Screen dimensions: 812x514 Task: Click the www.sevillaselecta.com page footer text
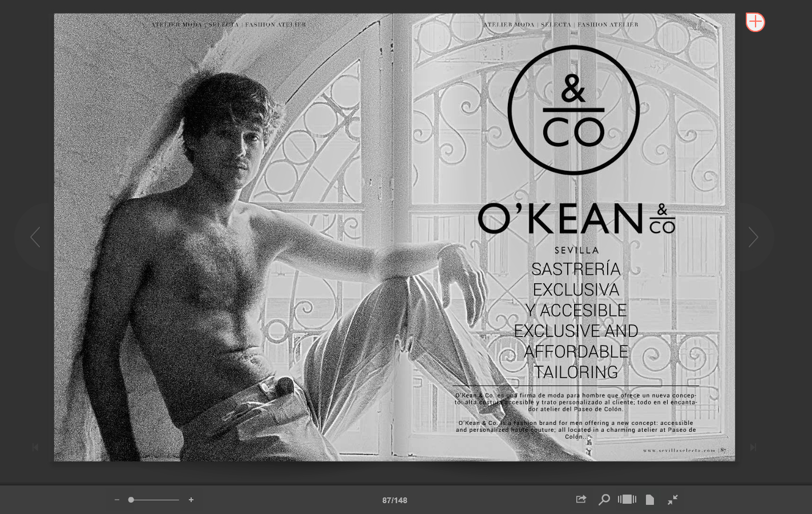(679, 451)
